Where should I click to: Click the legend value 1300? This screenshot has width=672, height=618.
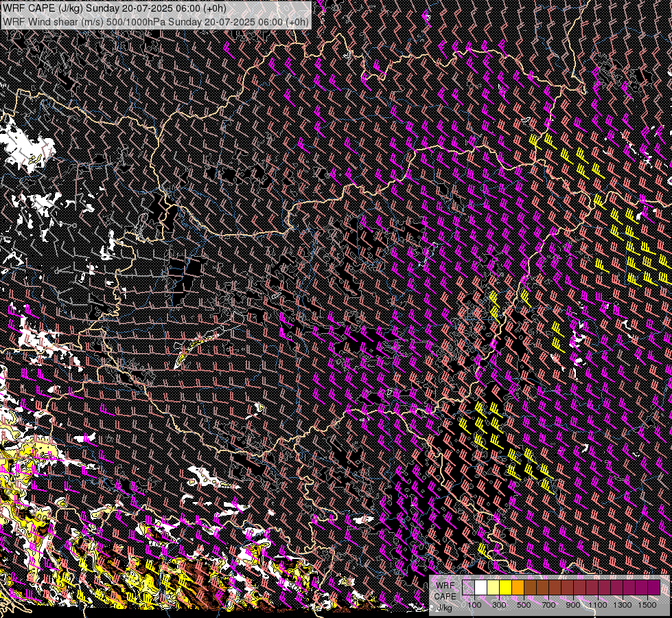click(x=623, y=605)
